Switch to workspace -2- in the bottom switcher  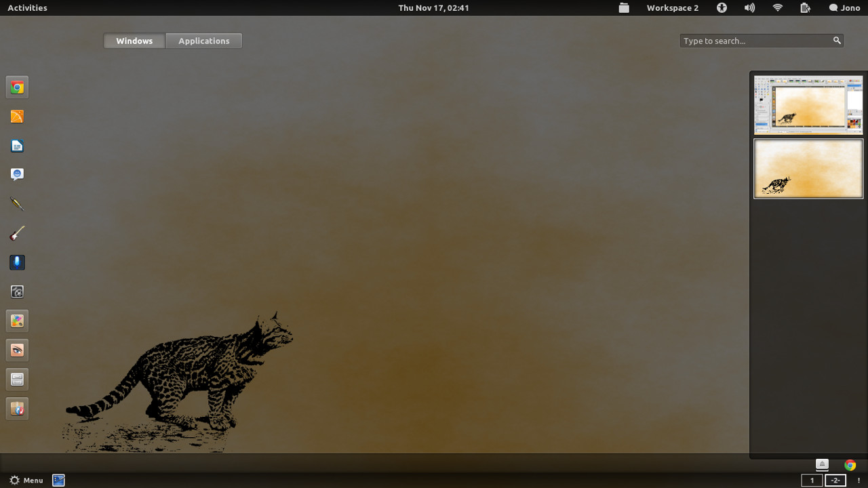[835, 480]
